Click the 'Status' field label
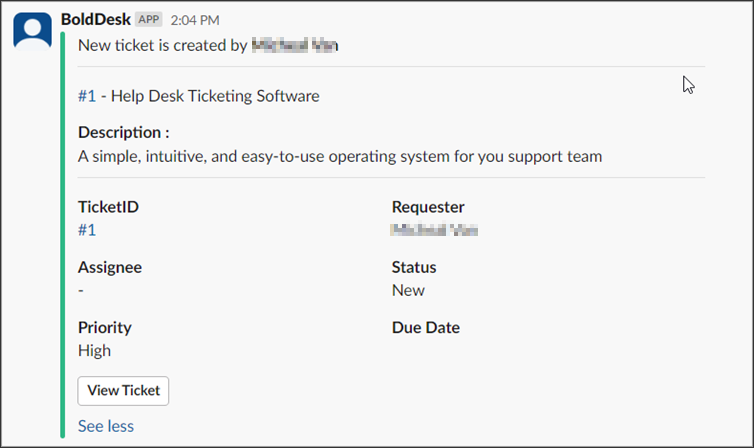 click(x=414, y=267)
